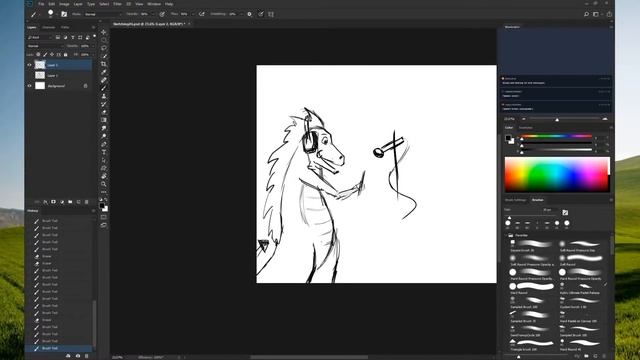
Task: Select the Lasso tool
Action: point(104,48)
